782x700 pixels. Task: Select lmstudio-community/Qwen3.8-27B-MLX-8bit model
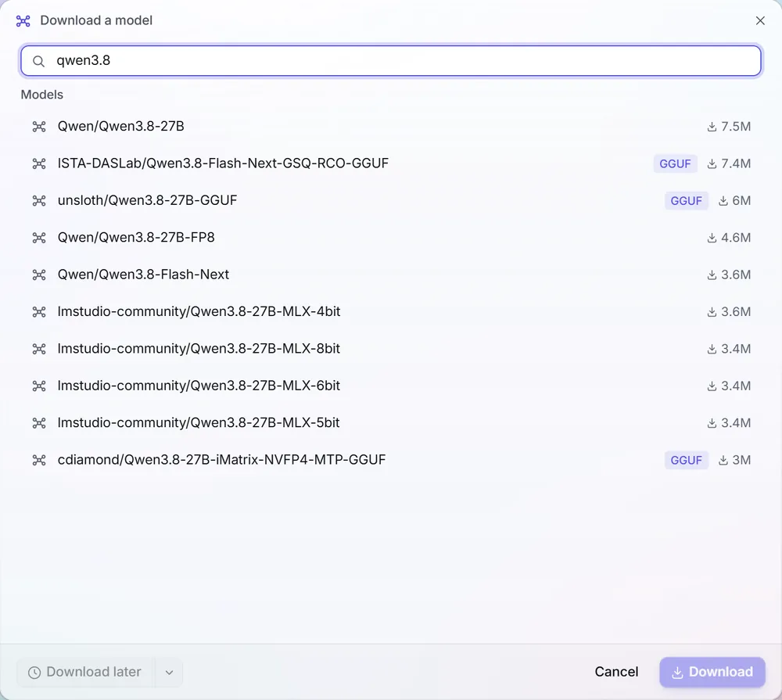click(x=390, y=349)
